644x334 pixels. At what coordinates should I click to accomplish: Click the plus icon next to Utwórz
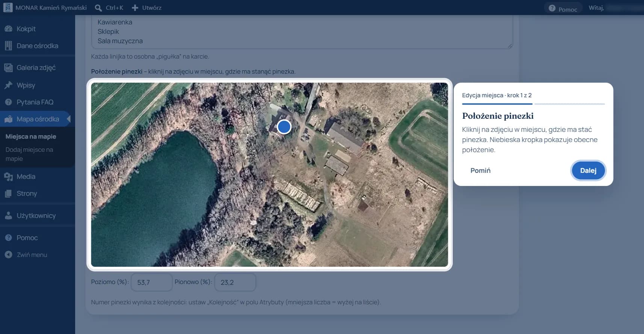[x=135, y=8]
